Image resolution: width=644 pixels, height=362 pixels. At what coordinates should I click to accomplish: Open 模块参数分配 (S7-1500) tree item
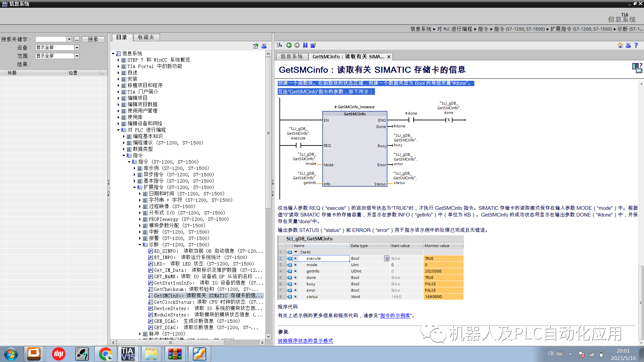[x=177, y=226]
